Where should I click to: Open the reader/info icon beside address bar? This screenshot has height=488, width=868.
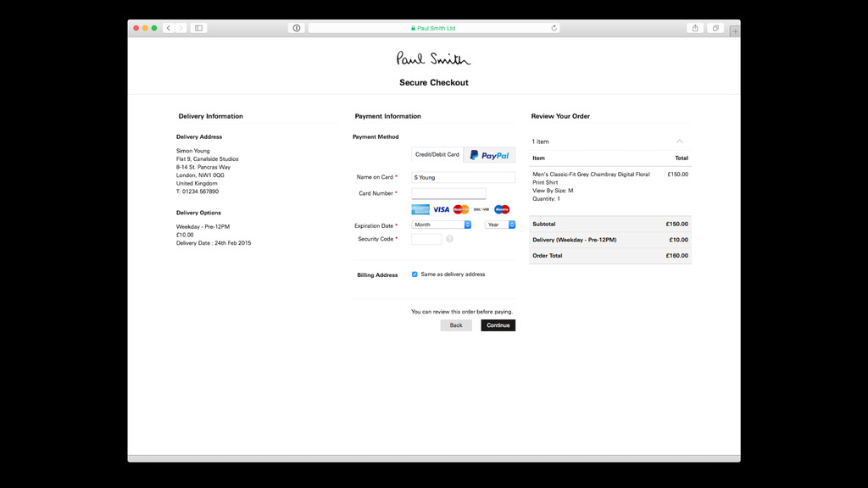297,28
